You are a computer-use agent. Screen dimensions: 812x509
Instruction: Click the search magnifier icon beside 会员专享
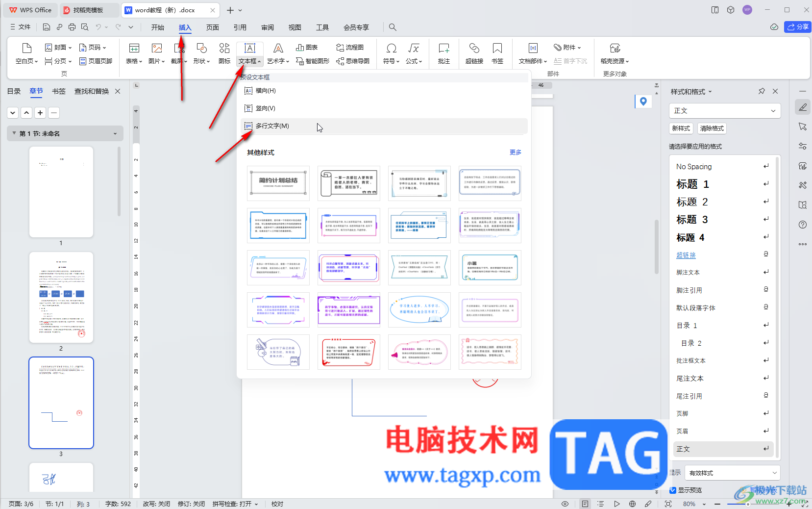tap(393, 27)
